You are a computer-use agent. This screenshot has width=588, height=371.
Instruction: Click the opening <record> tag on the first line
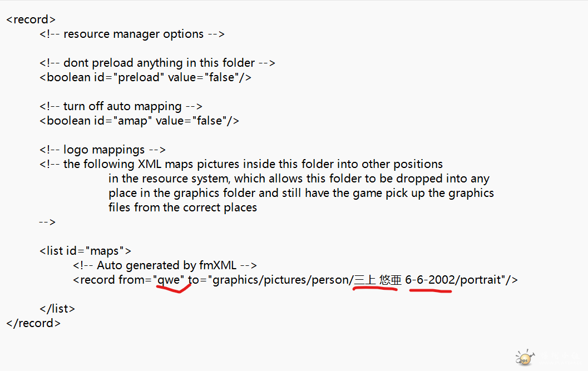pos(31,19)
